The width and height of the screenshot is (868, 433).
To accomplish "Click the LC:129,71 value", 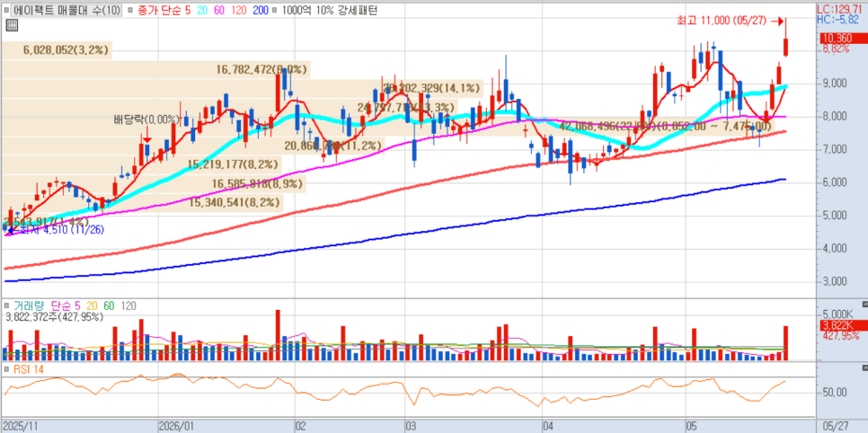I will pyautogui.click(x=841, y=9).
